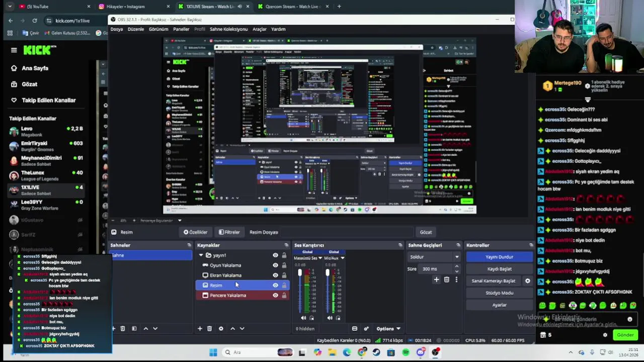Screen dimensions: 644x362
Task: Open the Sahne Koleksiyonu menu
Action: [228, 29]
